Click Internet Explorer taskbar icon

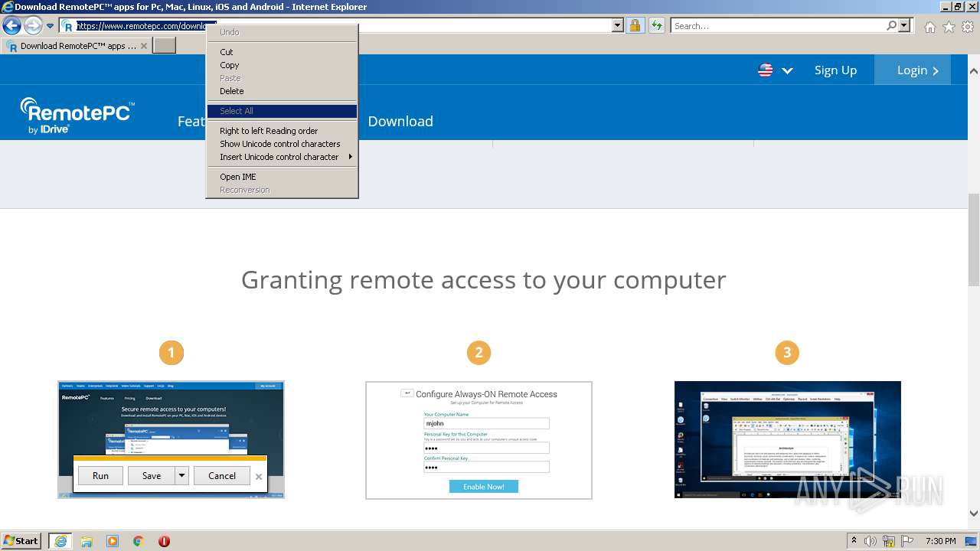[x=60, y=541]
